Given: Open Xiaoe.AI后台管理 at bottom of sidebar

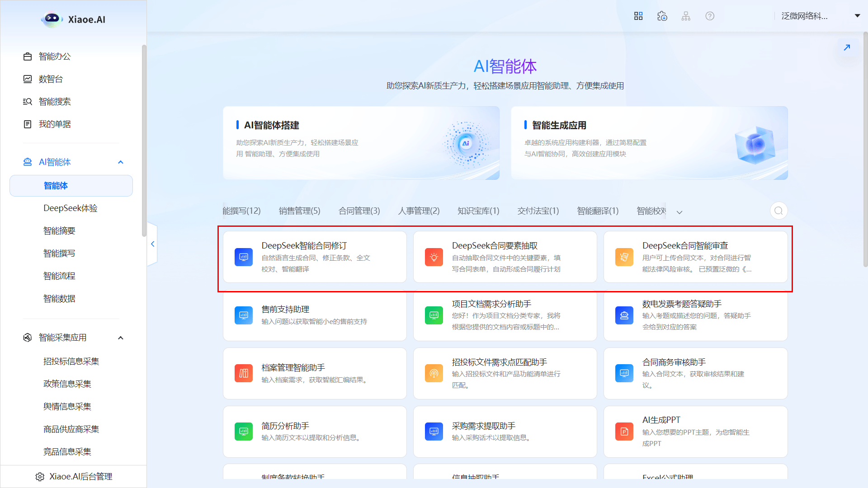Looking at the screenshot, I should click(x=73, y=476).
